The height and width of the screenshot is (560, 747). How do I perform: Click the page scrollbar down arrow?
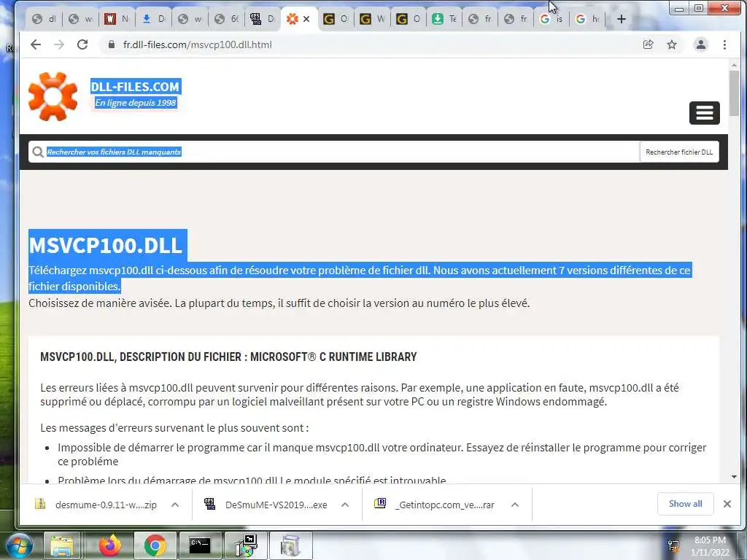[734, 477]
